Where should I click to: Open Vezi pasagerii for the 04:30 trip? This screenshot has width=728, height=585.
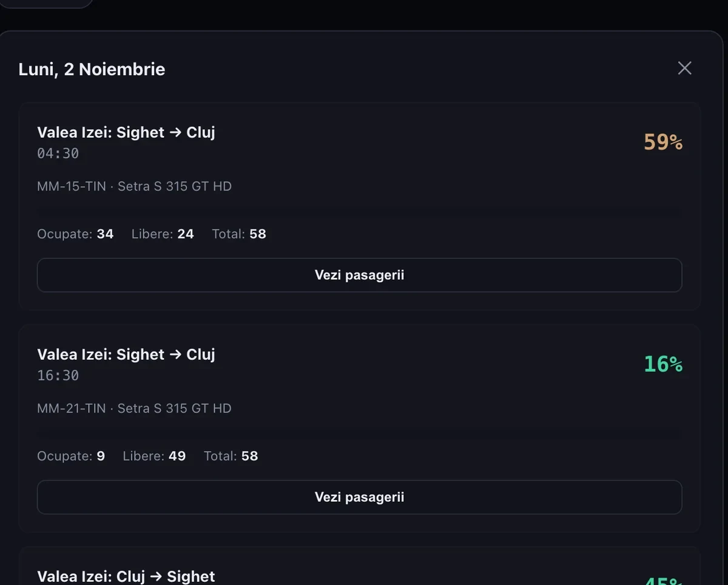tap(360, 275)
